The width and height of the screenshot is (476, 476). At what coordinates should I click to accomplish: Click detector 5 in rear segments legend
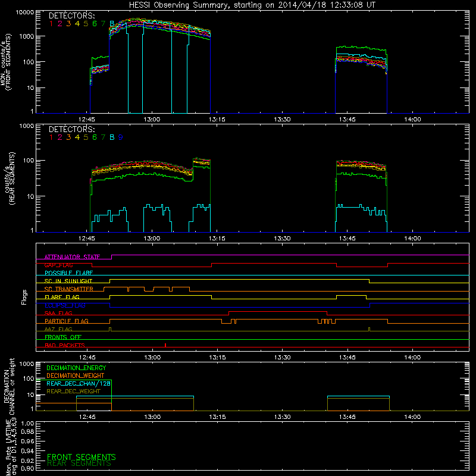pos(86,137)
